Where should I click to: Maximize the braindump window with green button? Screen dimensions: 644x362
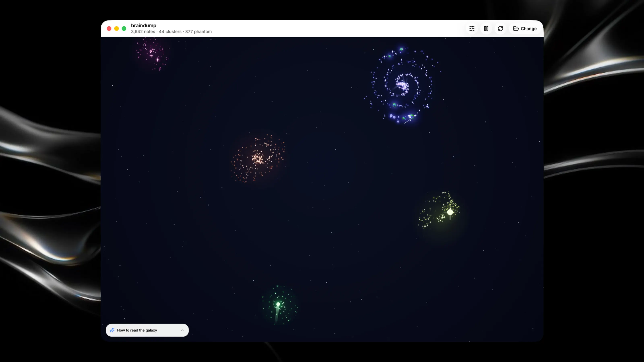[124, 29]
